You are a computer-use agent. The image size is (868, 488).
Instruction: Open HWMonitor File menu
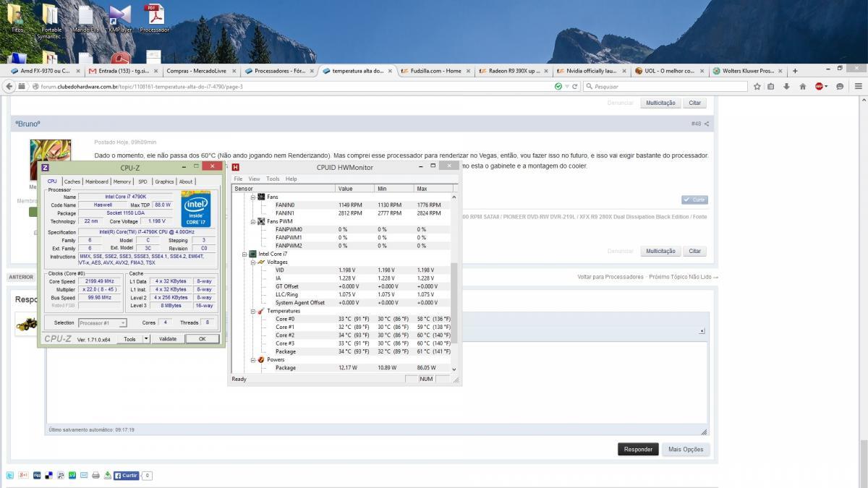tap(238, 179)
